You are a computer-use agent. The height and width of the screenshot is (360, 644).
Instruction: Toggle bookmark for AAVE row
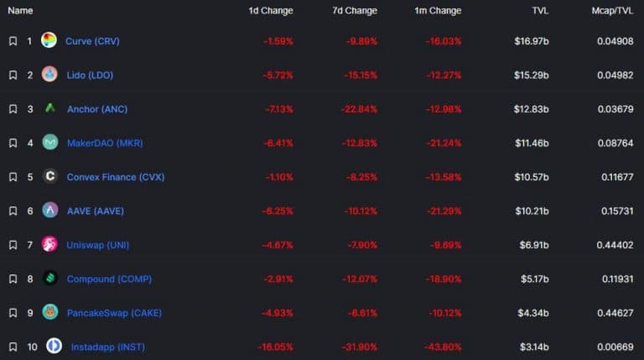point(13,211)
